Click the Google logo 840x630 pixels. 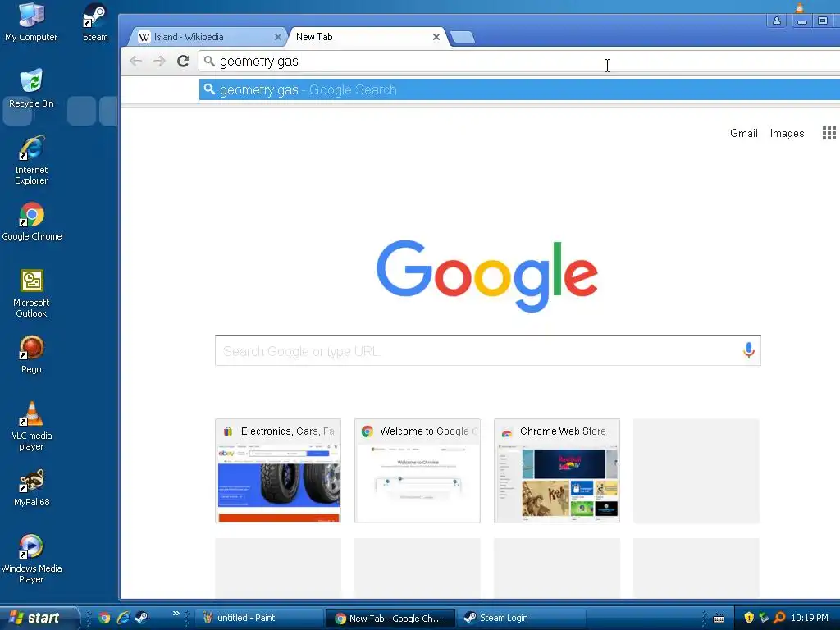point(487,276)
